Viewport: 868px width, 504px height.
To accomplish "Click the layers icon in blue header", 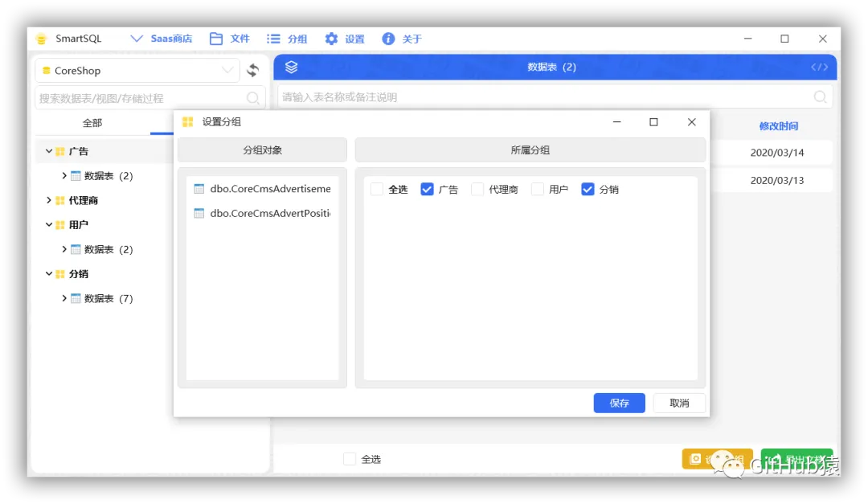I will [291, 67].
